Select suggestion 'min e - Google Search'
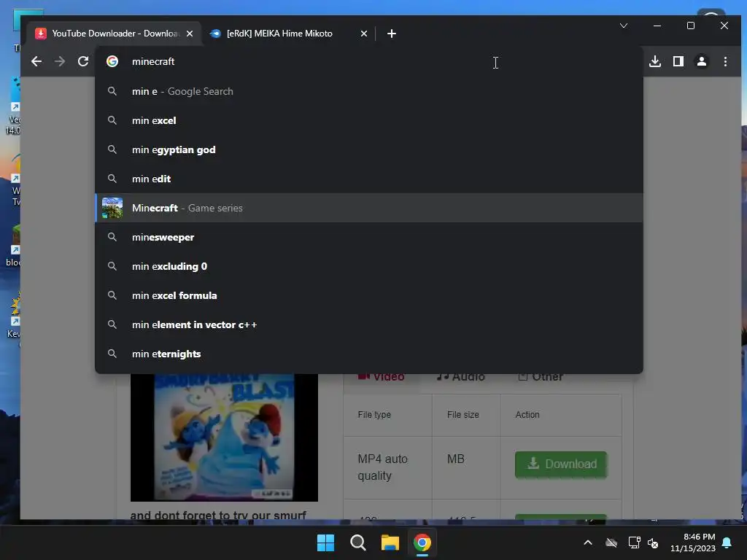This screenshot has width=747, height=560. pyautogui.click(x=369, y=91)
